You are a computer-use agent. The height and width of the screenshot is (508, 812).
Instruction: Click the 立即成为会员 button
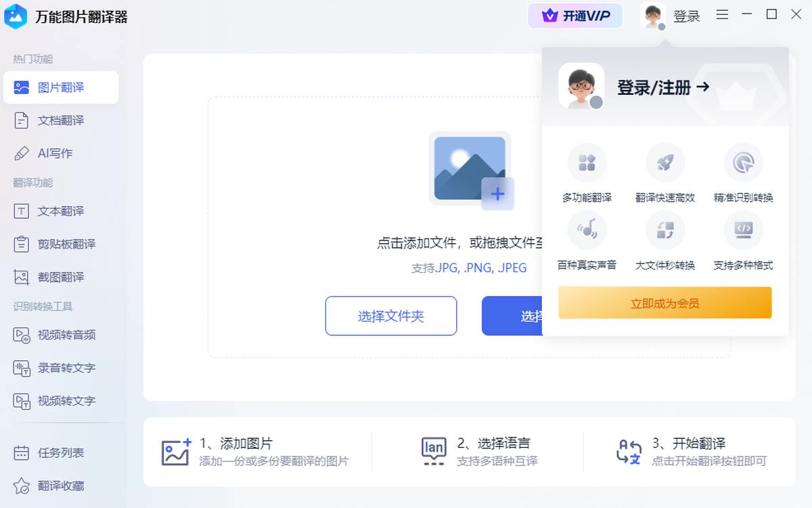point(664,303)
